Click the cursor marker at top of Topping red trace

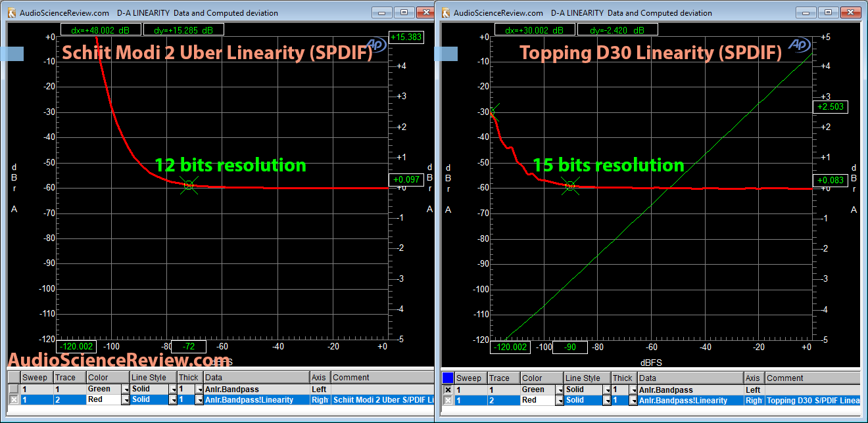click(x=493, y=113)
